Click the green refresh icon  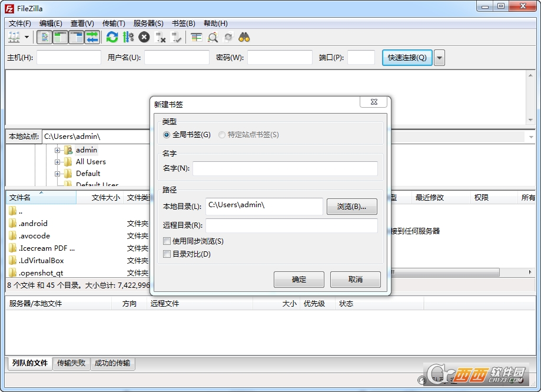click(x=112, y=37)
